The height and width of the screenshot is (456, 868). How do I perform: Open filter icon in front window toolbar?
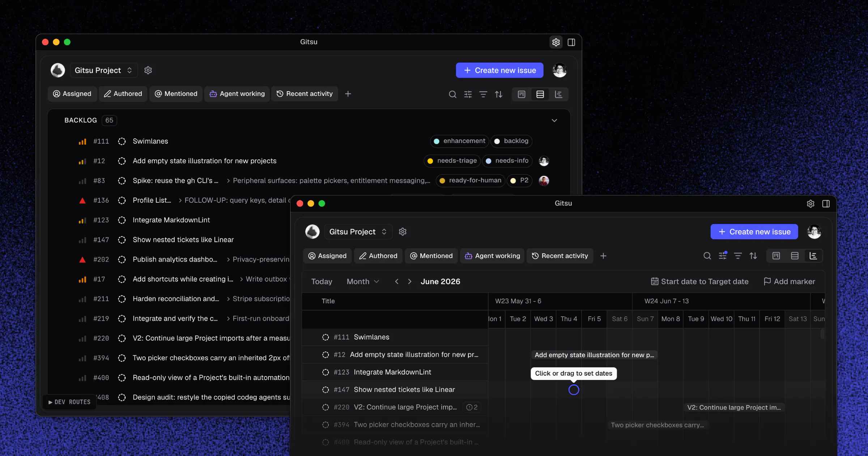point(738,256)
